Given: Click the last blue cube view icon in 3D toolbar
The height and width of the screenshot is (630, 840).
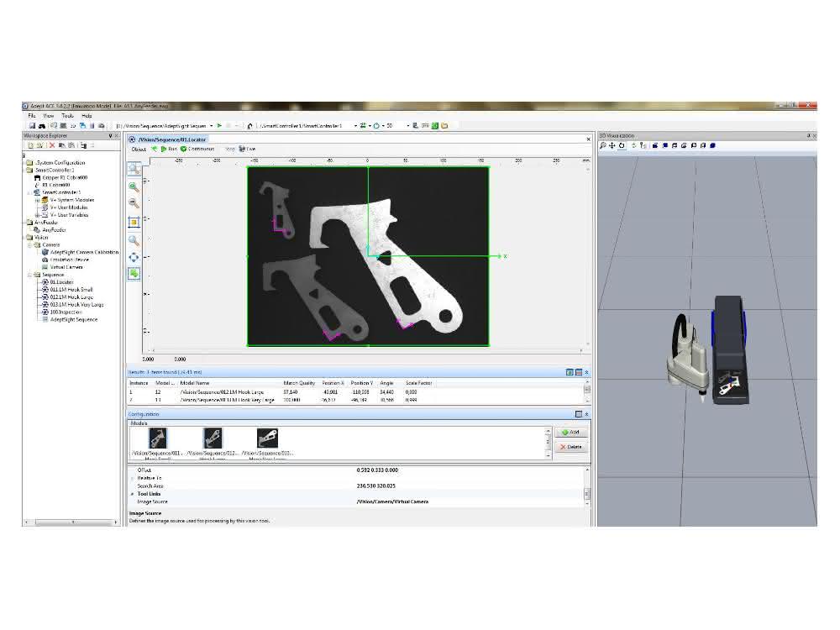Looking at the screenshot, I should click(712, 145).
